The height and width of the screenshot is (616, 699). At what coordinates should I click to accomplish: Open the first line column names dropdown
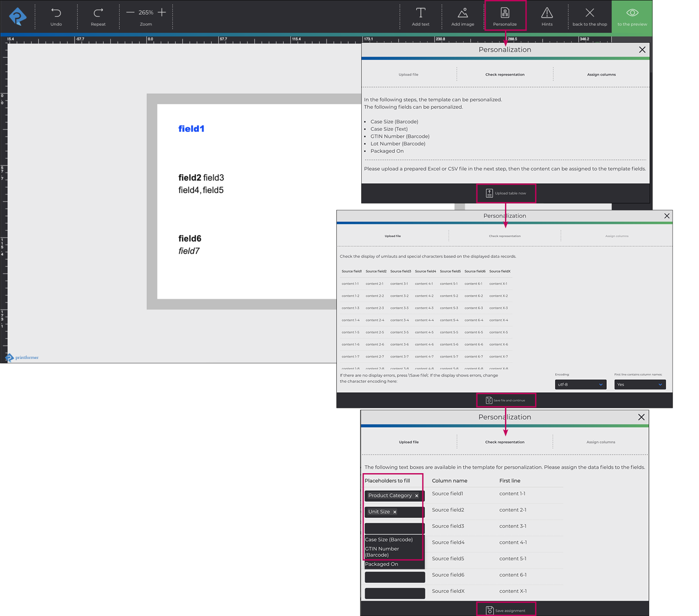[640, 384]
